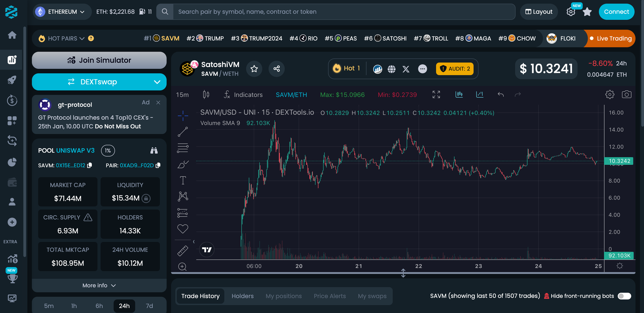The height and width of the screenshot is (313, 644).
Task: Click the binoculars icon in pool panel
Action: pyautogui.click(x=154, y=151)
